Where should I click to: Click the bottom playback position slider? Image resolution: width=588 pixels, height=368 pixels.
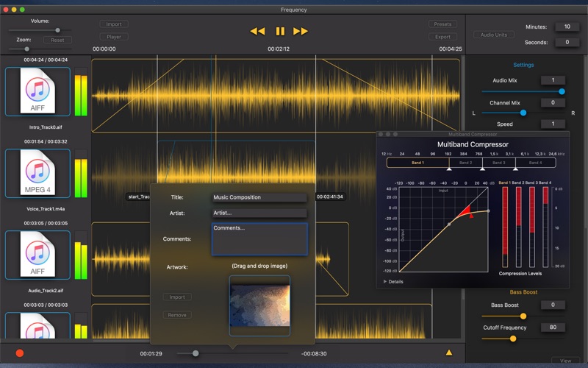[232, 353]
